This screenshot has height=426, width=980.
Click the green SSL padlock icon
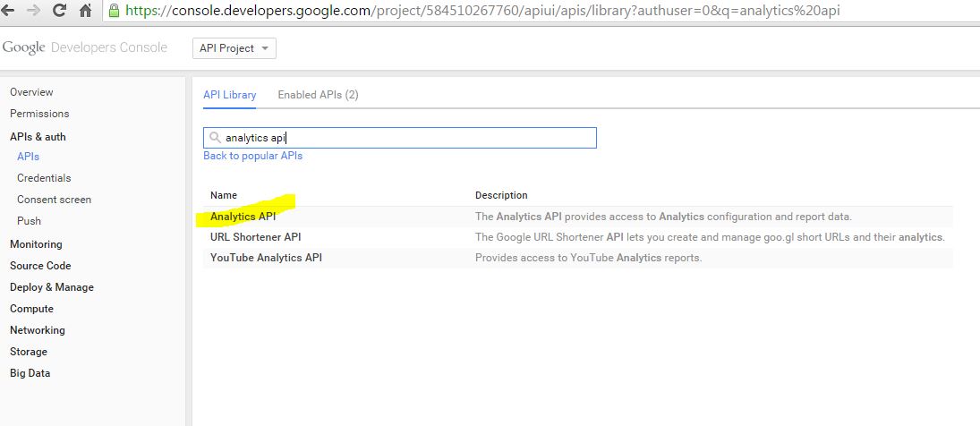[x=114, y=10]
